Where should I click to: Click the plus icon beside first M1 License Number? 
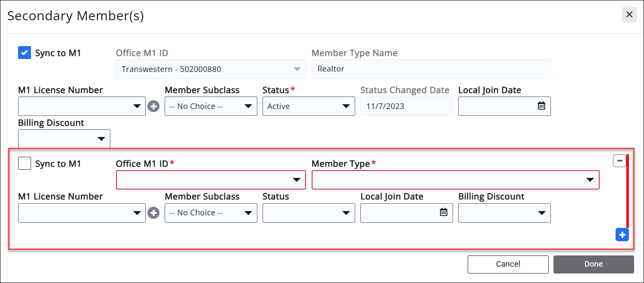click(x=153, y=106)
